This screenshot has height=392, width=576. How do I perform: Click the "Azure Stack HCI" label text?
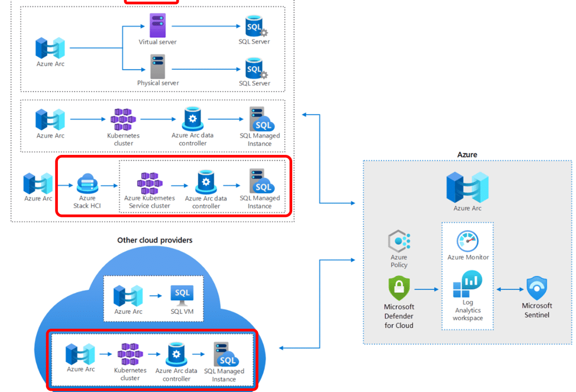pyautogui.click(x=87, y=202)
